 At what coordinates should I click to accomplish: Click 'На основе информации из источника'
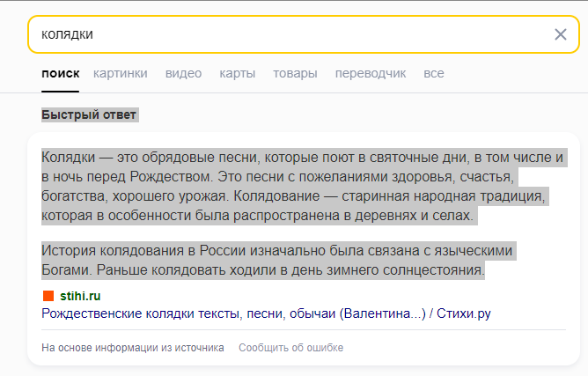(133, 348)
